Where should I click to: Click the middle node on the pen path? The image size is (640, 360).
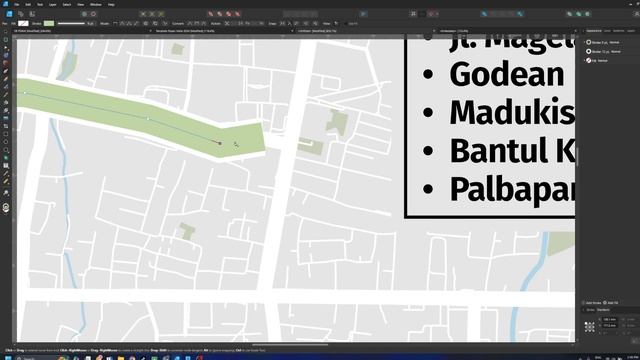148,119
